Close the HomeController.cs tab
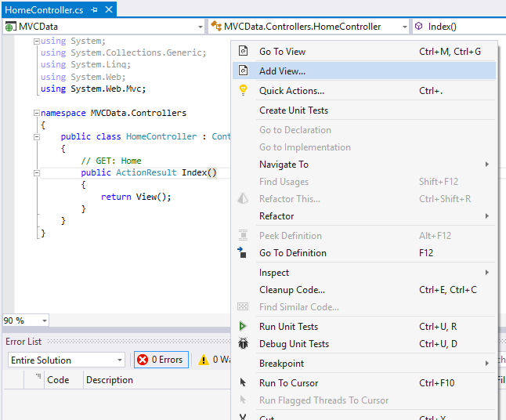 (x=108, y=10)
